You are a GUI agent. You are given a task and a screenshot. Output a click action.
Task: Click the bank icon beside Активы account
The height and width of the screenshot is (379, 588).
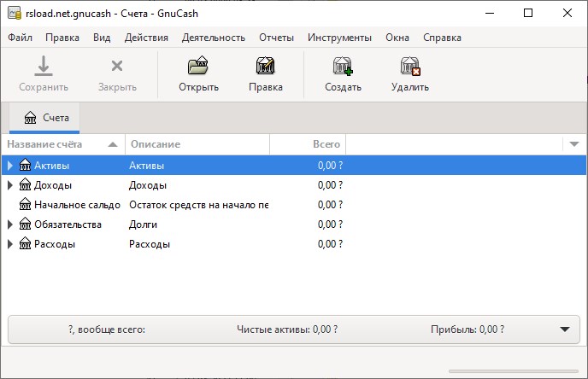(x=25, y=165)
